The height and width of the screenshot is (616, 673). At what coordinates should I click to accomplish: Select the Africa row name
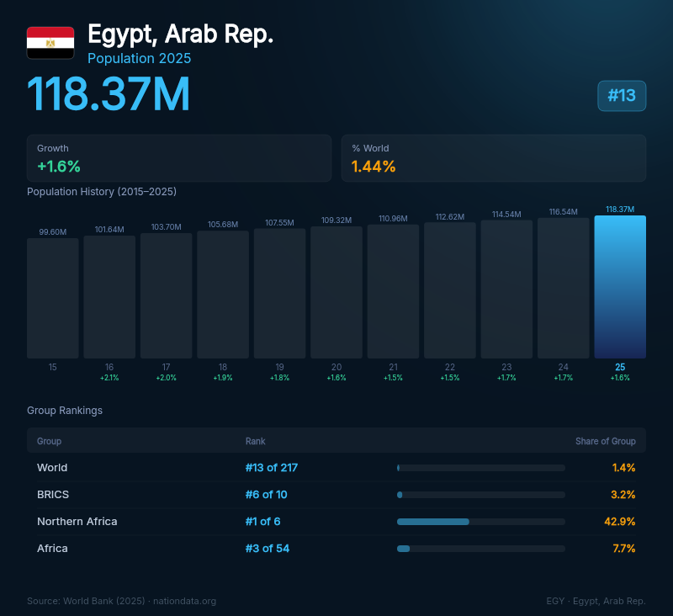coord(52,548)
